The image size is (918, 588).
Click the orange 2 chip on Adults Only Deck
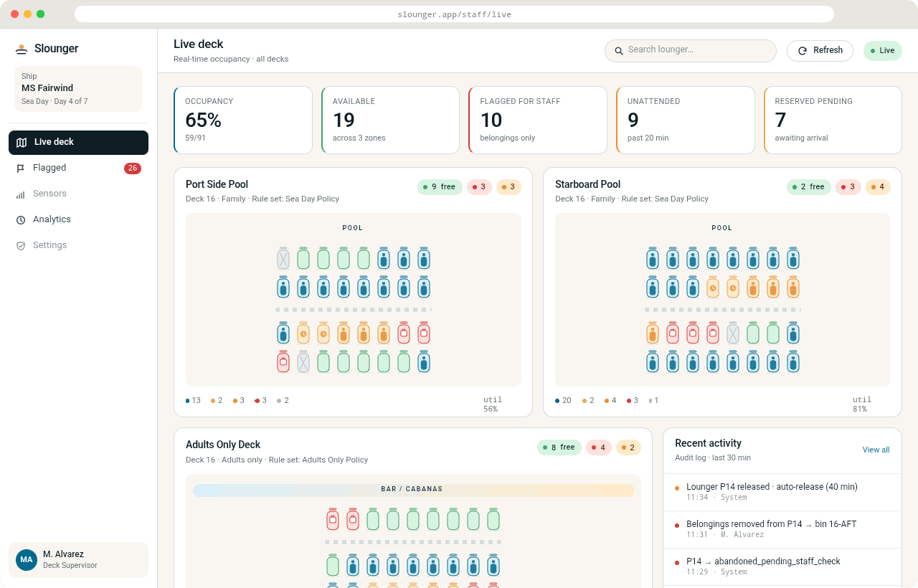628,447
